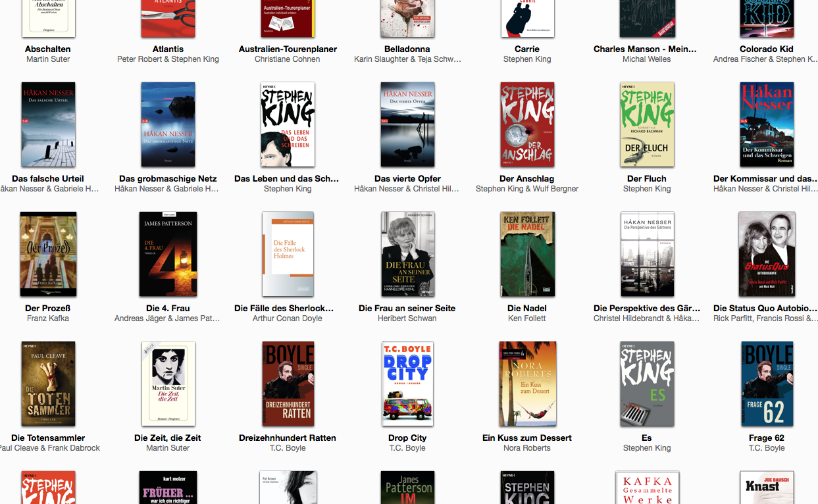This screenshot has width=818, height=504.
Task: Click the "Die Frau an seiner Seite" title
Action: coord(407,308)
